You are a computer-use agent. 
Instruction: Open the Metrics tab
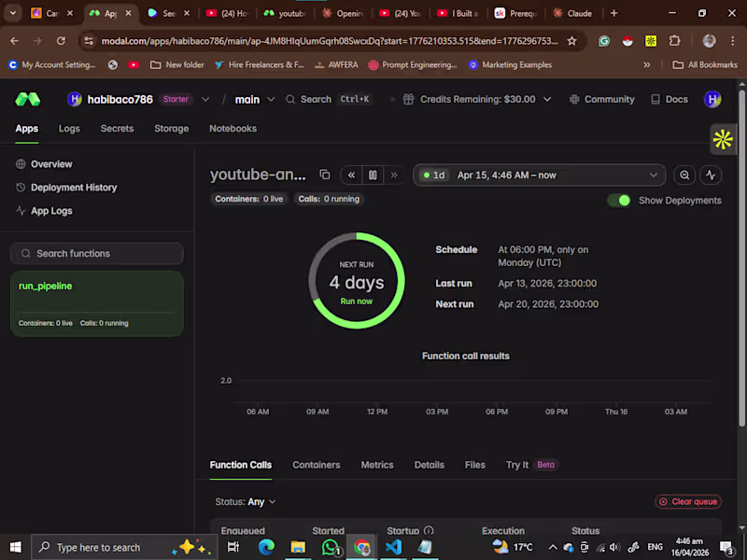[377, 465]
